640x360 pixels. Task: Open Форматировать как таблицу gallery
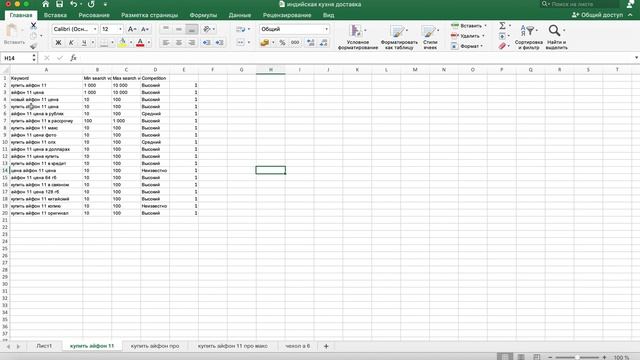click(x=399, y=37)
